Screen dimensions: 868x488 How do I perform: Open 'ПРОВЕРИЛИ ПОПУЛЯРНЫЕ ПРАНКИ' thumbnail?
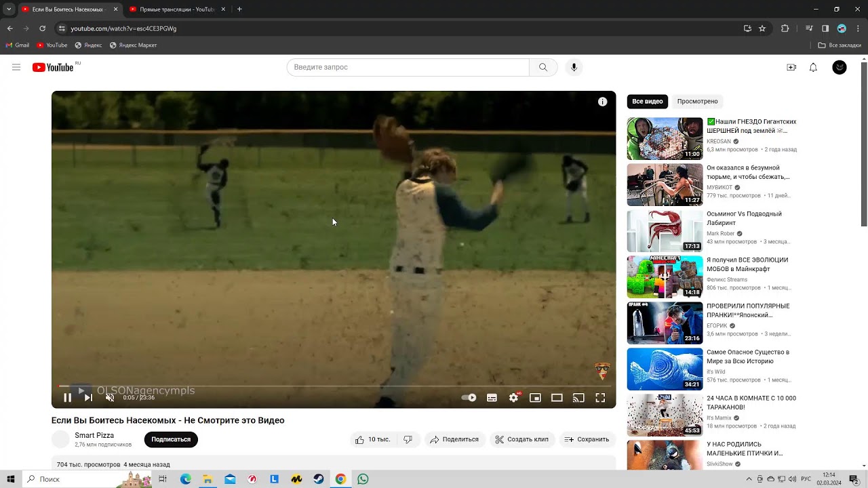pyautogui.click(x=665, y=323)
